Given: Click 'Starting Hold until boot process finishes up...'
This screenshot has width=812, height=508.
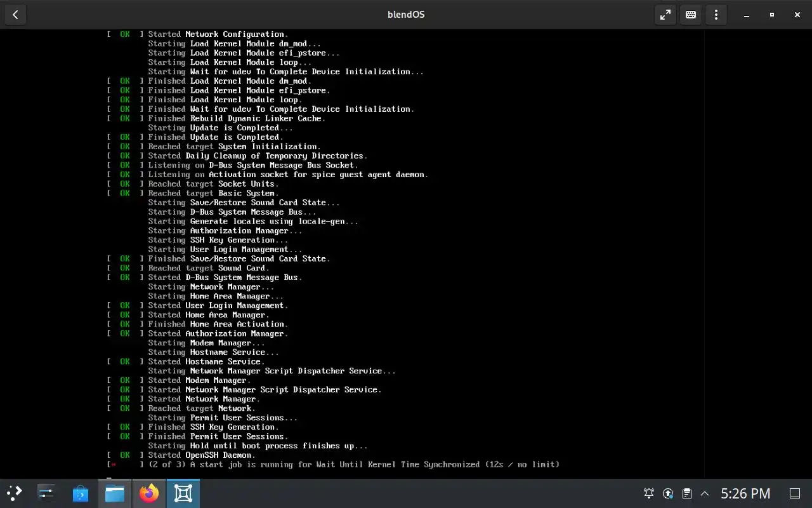Looking at the screenshot, I should tap(258, 446).
